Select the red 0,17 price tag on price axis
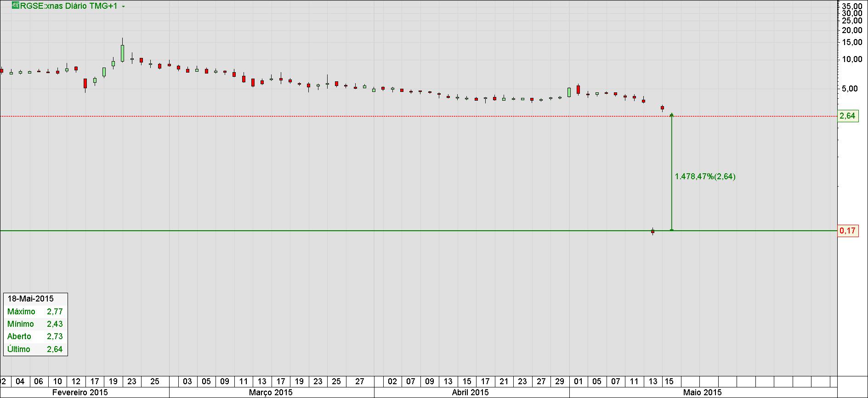This screenshot has height=398, width=868. click(x=848, y=230)
